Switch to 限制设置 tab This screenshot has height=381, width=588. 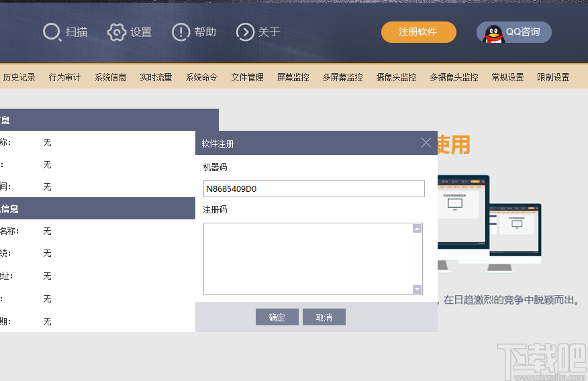click(553, 77)
